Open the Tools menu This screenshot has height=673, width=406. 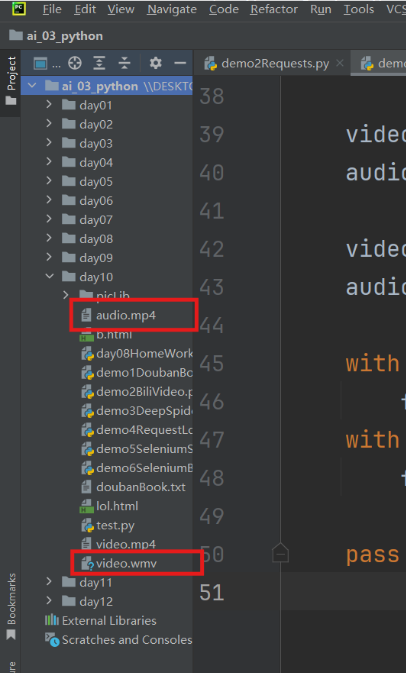point(359,9)
